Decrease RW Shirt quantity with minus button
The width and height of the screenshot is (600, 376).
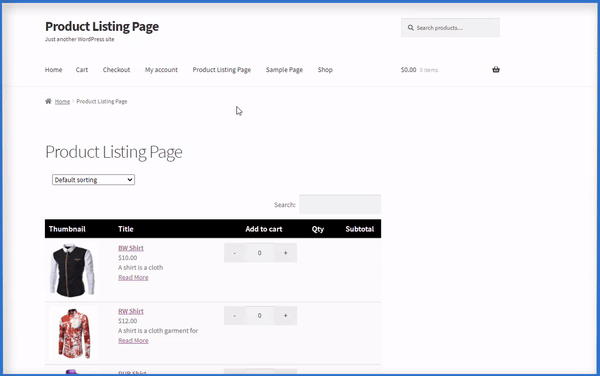(x=235, y=316)
